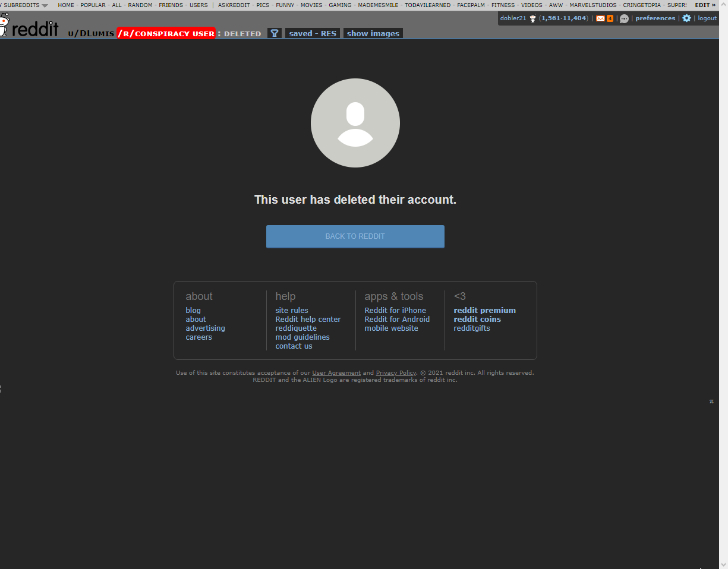The height and width of the screenshot is (569, 728).
Task: Open preferences link
Action: click(655, 18)
